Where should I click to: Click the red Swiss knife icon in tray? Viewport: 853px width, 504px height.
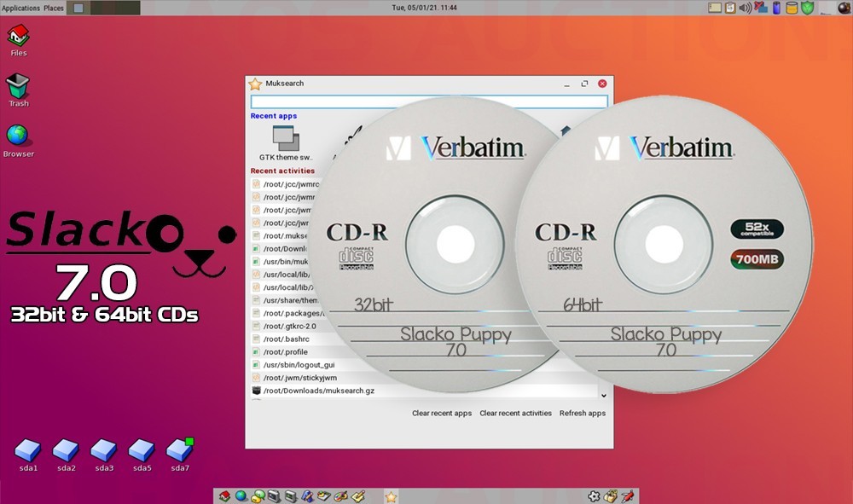click(628, 495)
